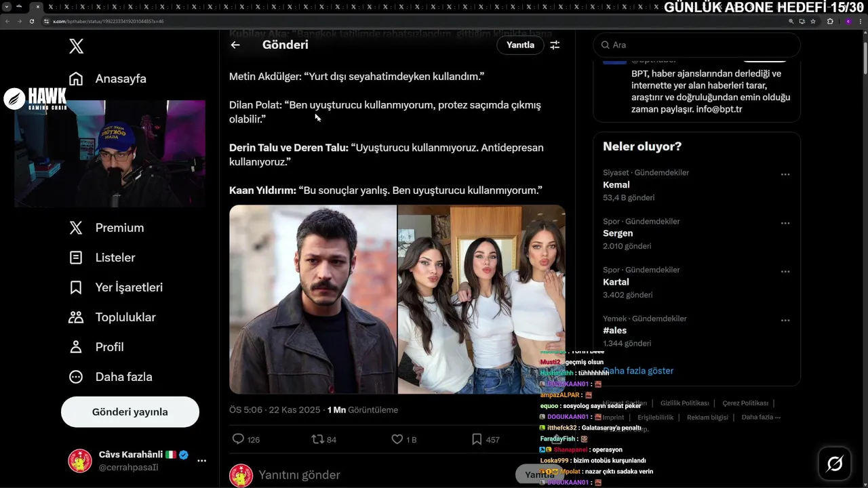868x488 pixels.
Task: Open the three women photo
Action: click(x=481, y=300)
